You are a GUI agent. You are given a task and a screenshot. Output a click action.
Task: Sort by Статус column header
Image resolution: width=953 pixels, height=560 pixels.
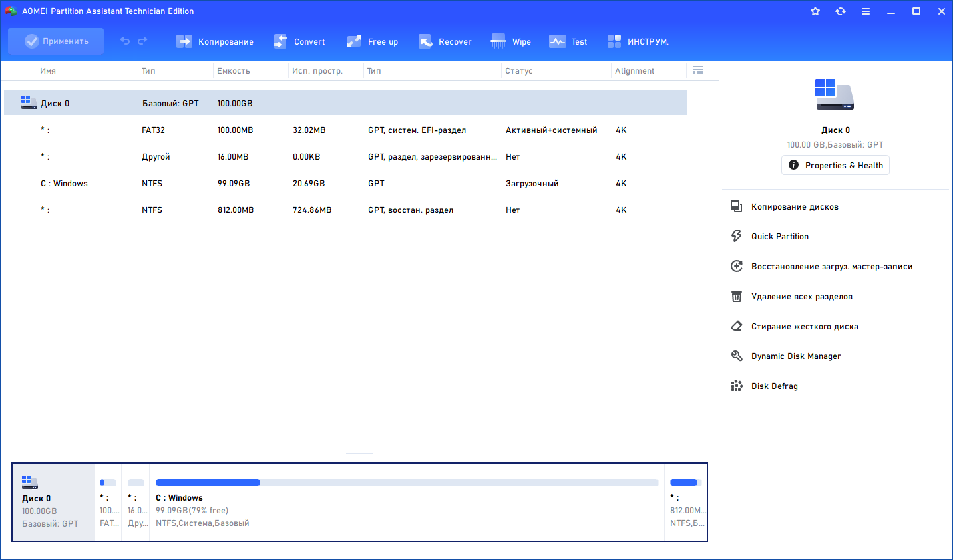pos(519,71)
